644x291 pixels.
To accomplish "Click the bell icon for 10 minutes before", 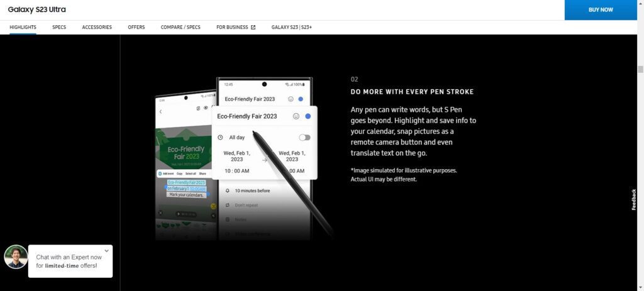I will point(227,191).
